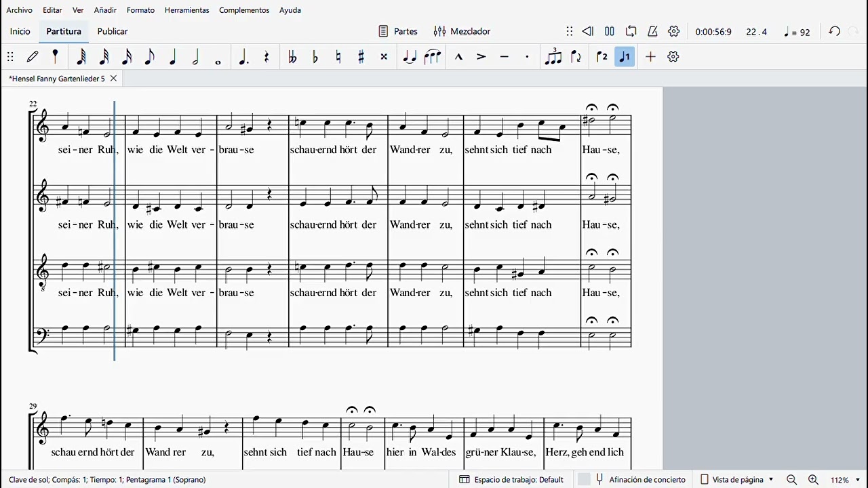
Task: Switch to the Inicio tab
Action: coord(20,31)
